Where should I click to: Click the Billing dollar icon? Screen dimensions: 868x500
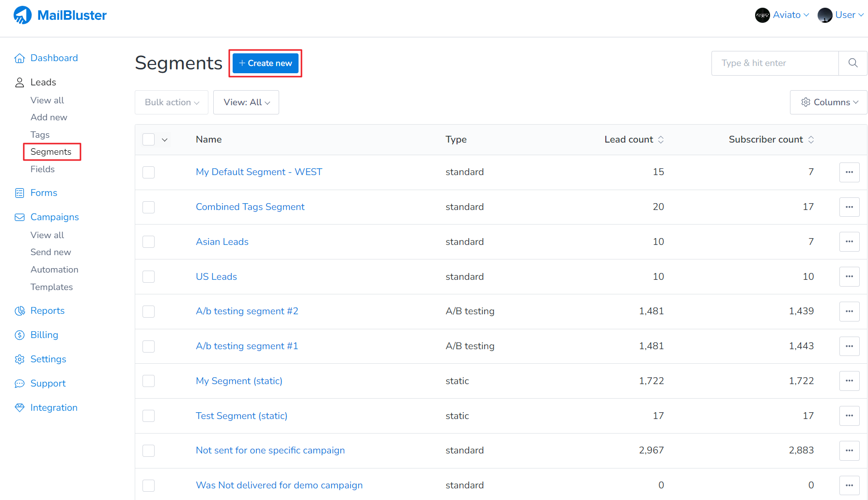click(19, 335)
